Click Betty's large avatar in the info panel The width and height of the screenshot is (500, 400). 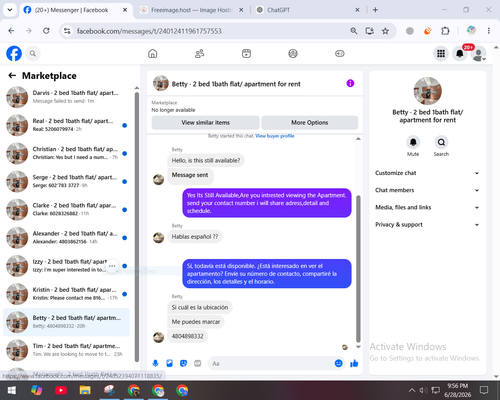point(428,91)
